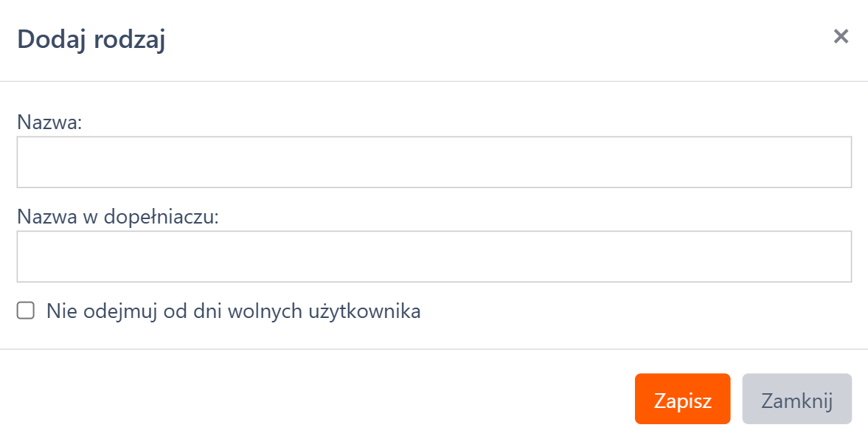The image size is (868, 436).
Task: Click the Nazwa text field
Action: point(434,162)
